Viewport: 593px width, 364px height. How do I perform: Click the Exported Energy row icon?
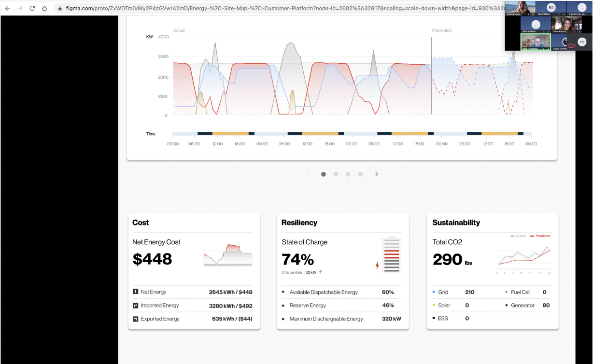click(136, 319)
